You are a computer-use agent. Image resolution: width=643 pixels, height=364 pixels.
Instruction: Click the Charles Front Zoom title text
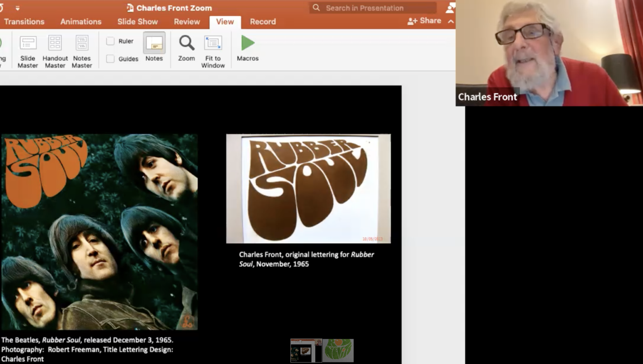pyautogui.click(x=174, y=8)
